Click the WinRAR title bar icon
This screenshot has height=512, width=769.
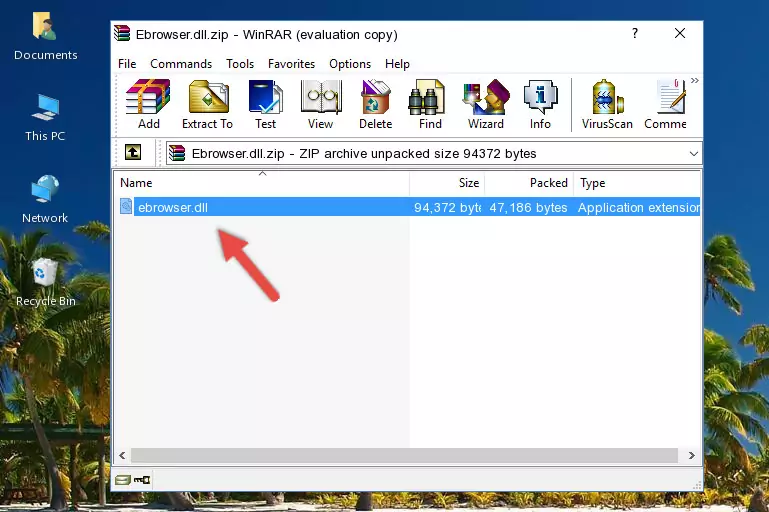click(122, 34)
